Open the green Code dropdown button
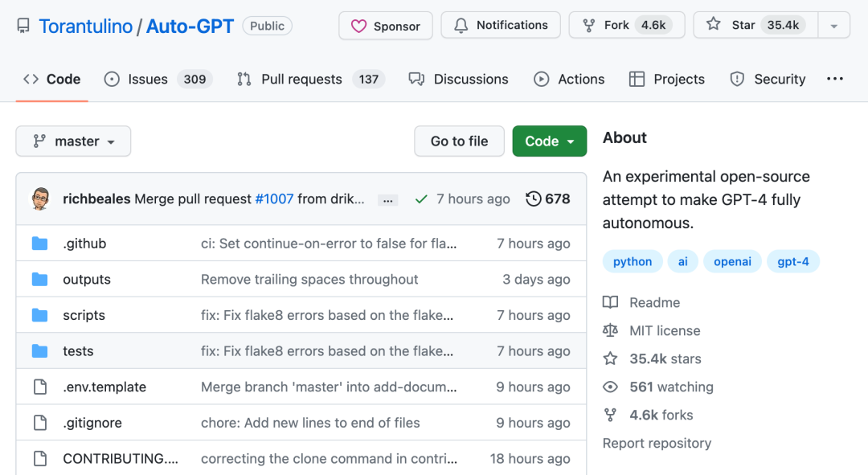Screen dimensions: 868x475 coord(549,141)
